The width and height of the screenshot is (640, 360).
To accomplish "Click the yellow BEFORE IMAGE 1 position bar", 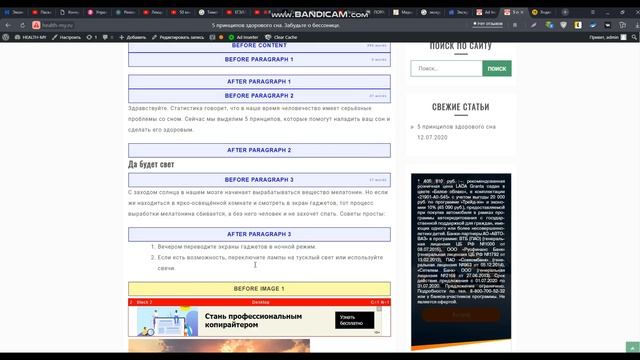I will [259, 289].
